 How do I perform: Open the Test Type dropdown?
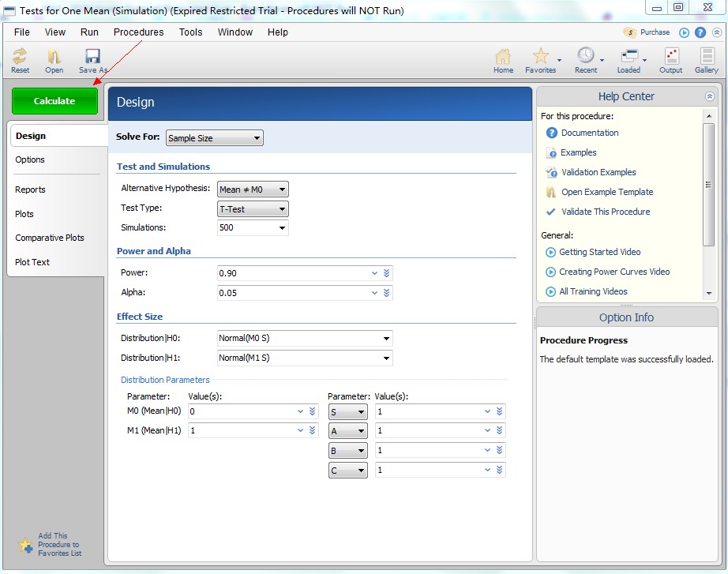253,209
